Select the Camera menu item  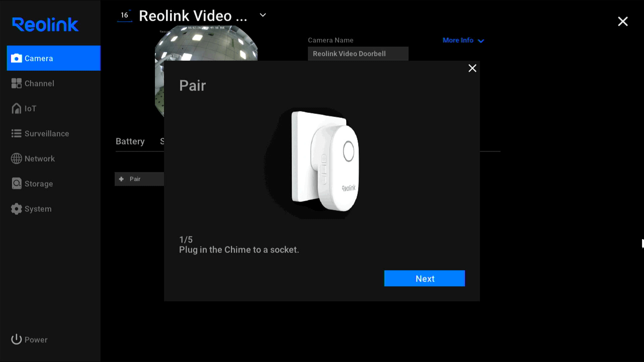(54, 58)
